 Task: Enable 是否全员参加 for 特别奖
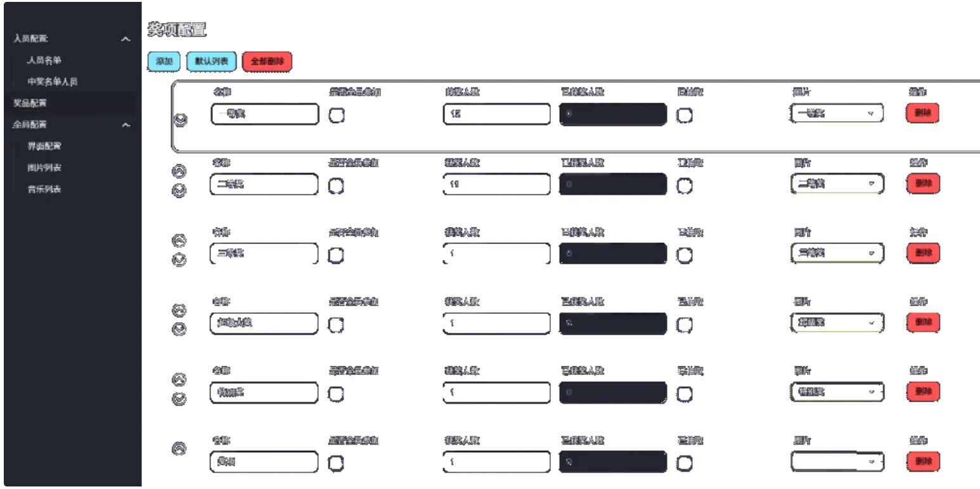coord(336,394)
